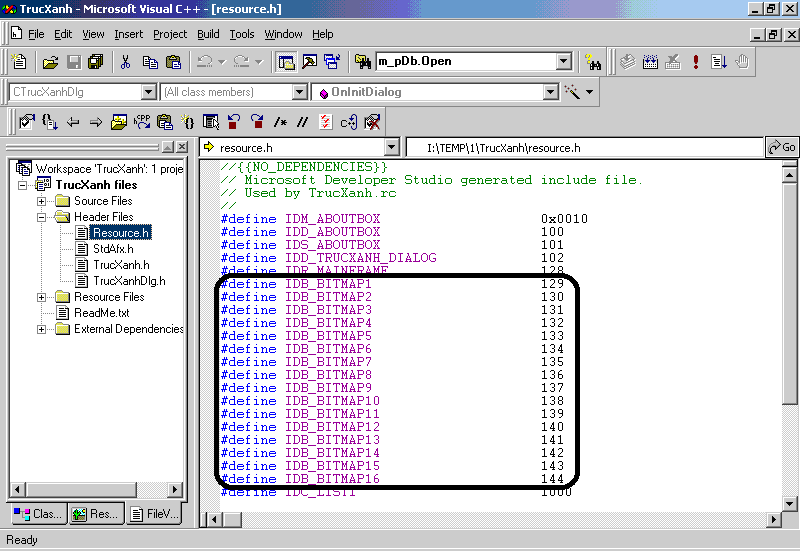Image resolution: width=800 pixels, height=551 pixels.
Task: Open the CTrucXanhDlg class dropdown
Action: pyautogui.click(x=149, y=92)
